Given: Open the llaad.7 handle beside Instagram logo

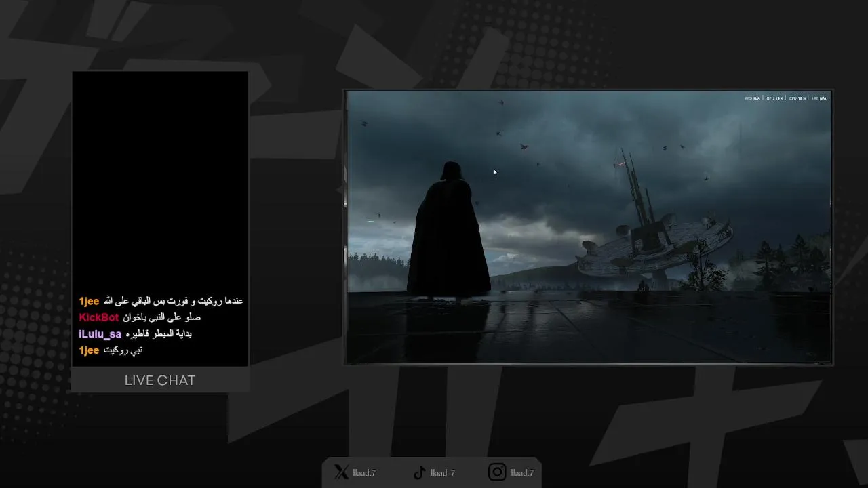Looking at the screenshot, I should (522, 473).
